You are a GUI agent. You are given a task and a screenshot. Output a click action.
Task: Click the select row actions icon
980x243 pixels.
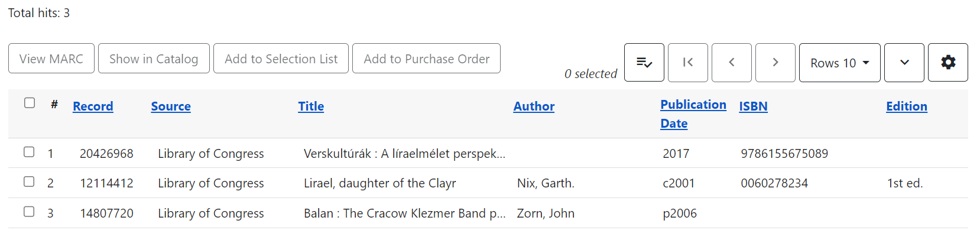coord(644,62)
